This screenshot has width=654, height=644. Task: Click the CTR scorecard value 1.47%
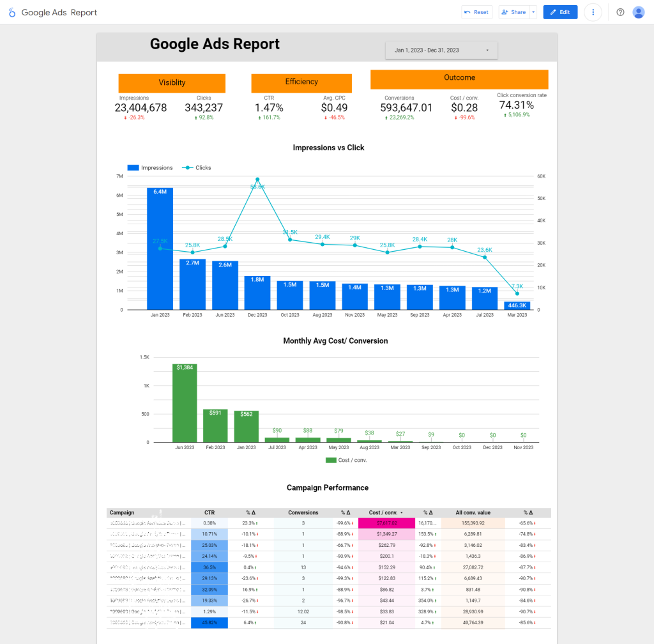(x=269, y=108)
